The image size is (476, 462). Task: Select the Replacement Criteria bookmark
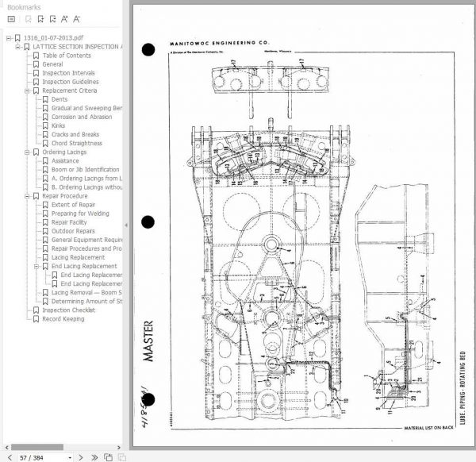click(70, 90)
